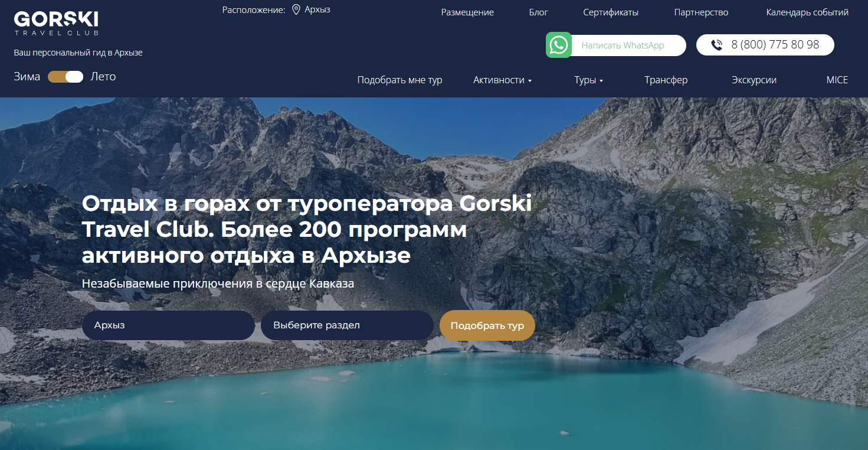Screen dimensions: 868x450
Task: Click the gold Подобрать тур button
Action: click(487, 325)
